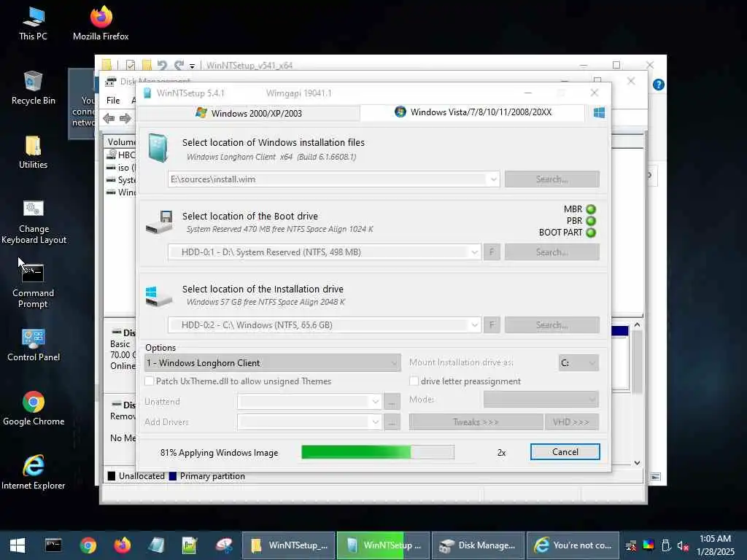747x560 pixels.
Task: Expand the Mode dropdown
Action: pos(541,400)
